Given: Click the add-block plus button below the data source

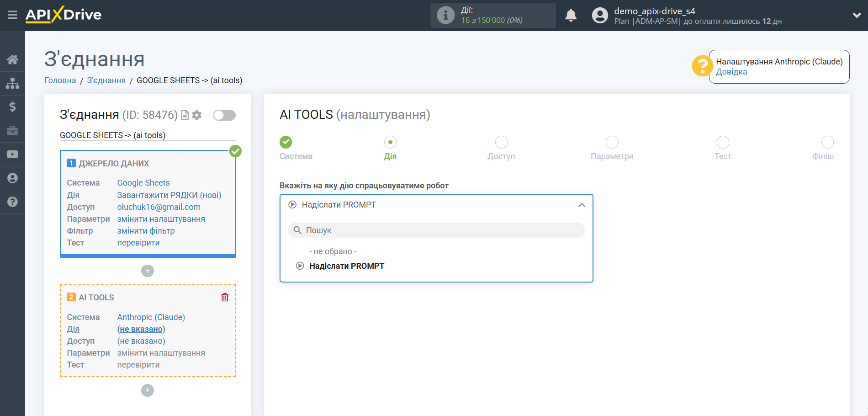Looking at the screenshot, I should 148,271.
